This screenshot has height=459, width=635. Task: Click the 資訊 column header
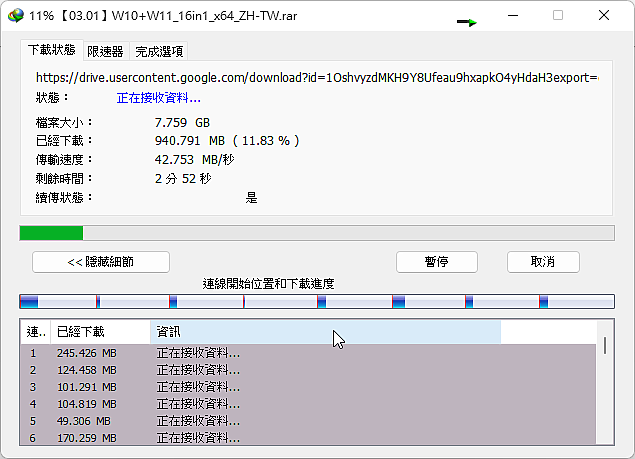(326, 332)
